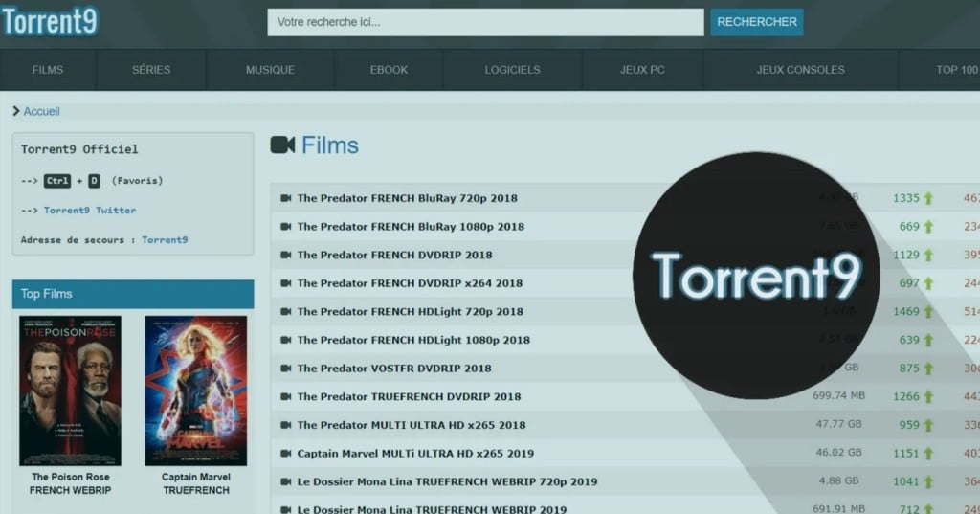Click the Accueil breadcrumb link
This screenshot has height=514, width=980.
point(42,111)
